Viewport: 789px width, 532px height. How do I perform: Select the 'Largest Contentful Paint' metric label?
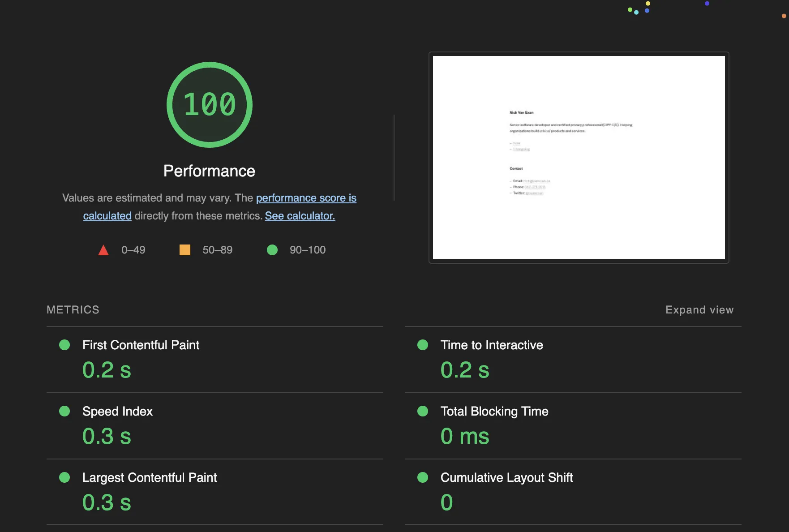(150, 477)
